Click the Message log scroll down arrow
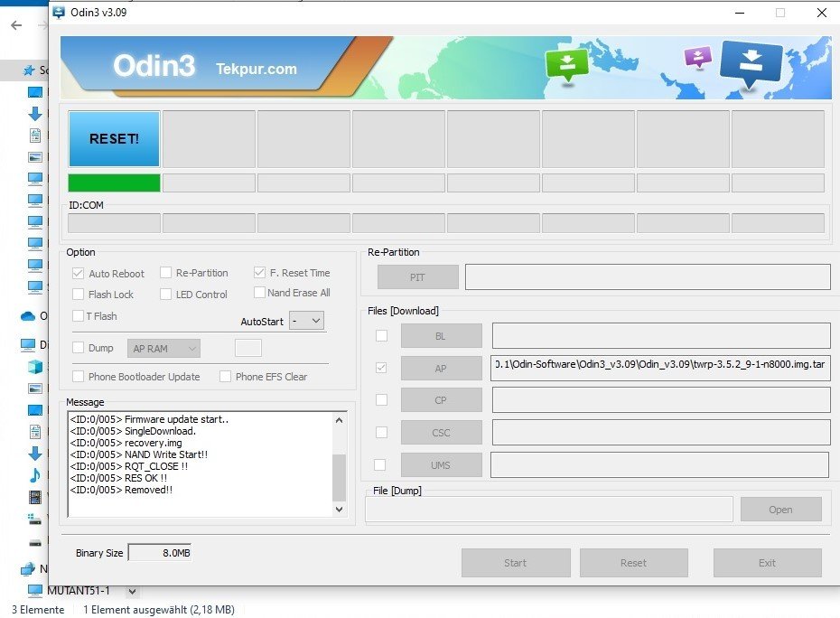Screen dimensions: 840x618 tap(339, 510)
